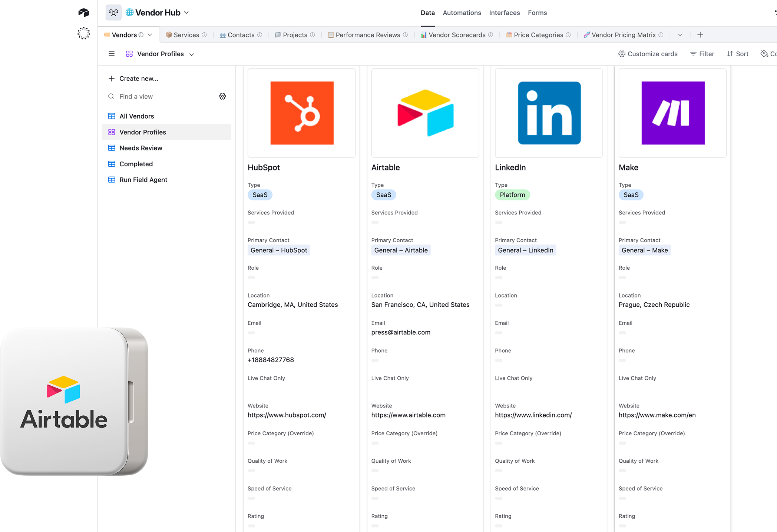The height and width of the screenshot is (532, 777).
Task: Switch to the Automations tab
Action: 462,13
